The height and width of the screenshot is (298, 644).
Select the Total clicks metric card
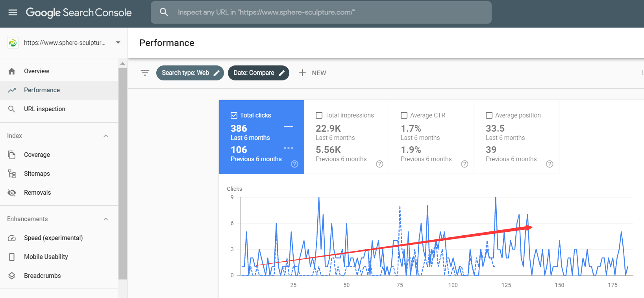(262, 137)
